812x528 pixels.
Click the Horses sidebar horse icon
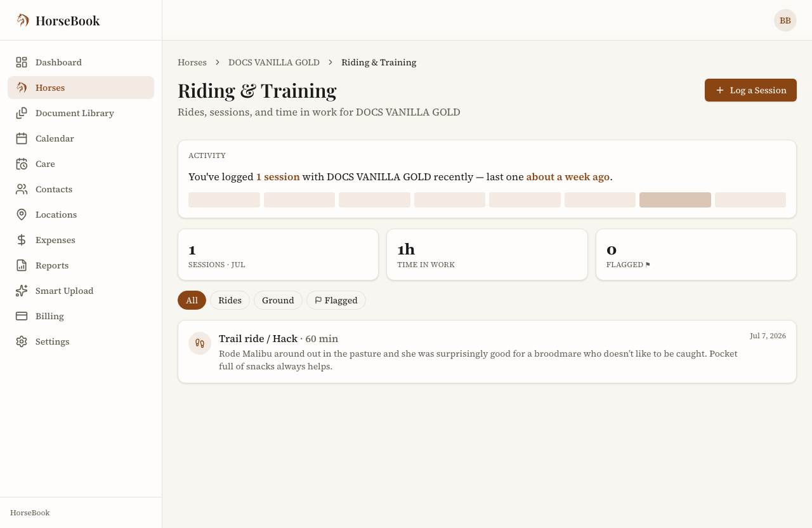(x=22, y=88)
